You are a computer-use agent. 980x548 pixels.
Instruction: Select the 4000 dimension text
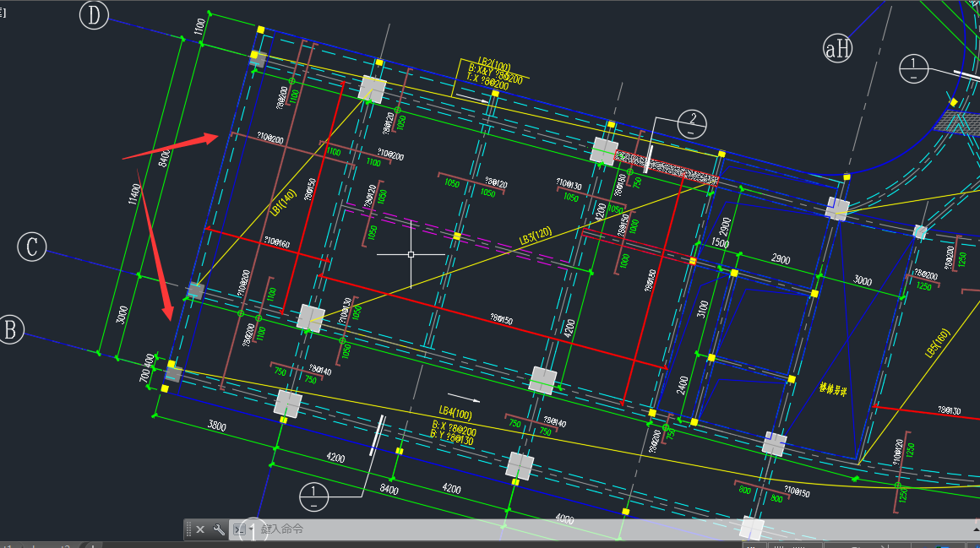pos(564,518)
